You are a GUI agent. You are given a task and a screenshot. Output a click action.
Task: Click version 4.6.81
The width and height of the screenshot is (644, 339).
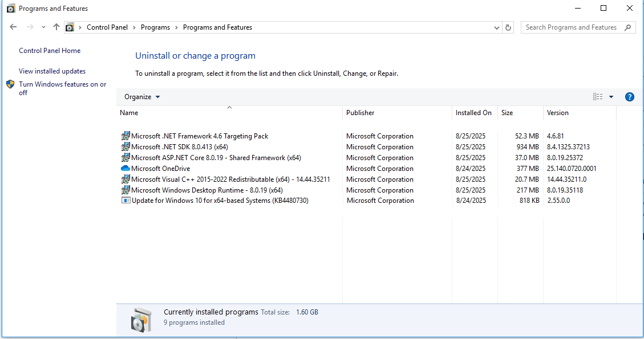coord(555,136)
